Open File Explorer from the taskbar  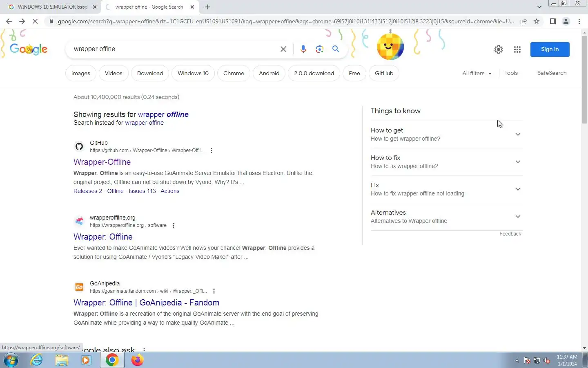pos(62,360)
